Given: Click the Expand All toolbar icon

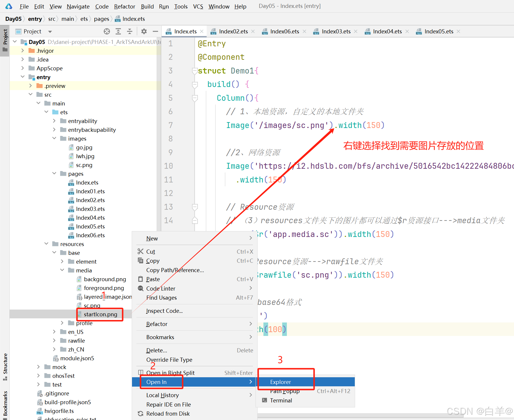Looking at the screenshot, I should click(118, 31).
